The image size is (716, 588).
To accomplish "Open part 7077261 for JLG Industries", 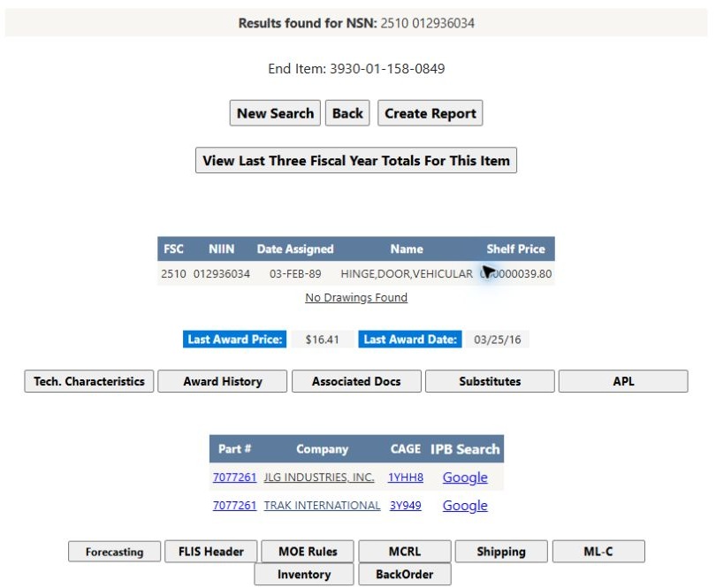I will (235, 477).
